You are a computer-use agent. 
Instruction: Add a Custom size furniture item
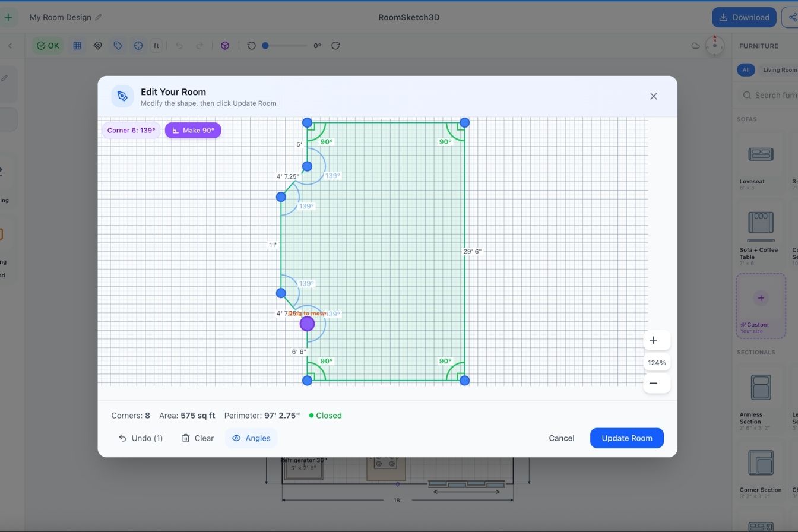click(761, 306)
